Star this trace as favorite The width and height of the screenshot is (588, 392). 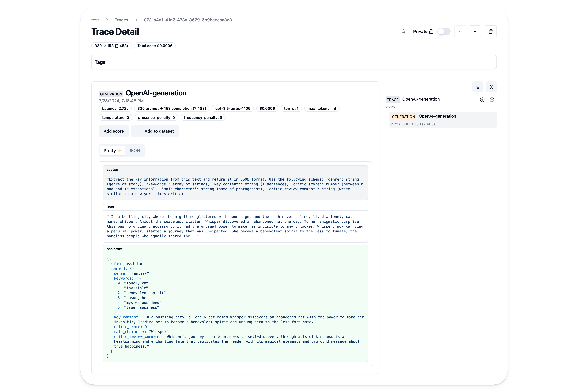pyautogui.click(x=403, y=32)
